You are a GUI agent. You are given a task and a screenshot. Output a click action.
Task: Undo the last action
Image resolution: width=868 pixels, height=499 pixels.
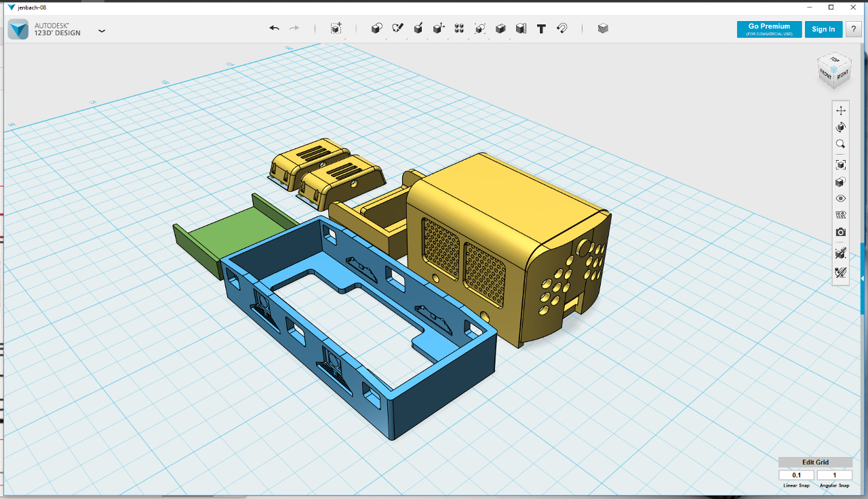click(274, 28)
